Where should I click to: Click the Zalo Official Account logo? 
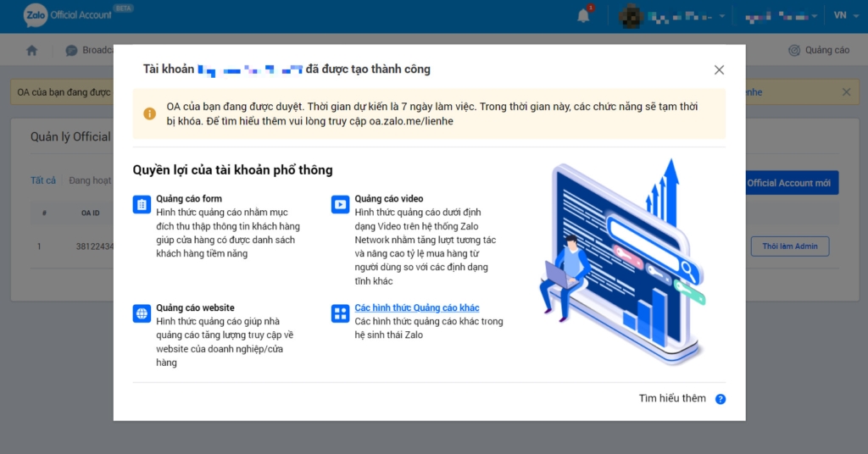tap(66, 15)
